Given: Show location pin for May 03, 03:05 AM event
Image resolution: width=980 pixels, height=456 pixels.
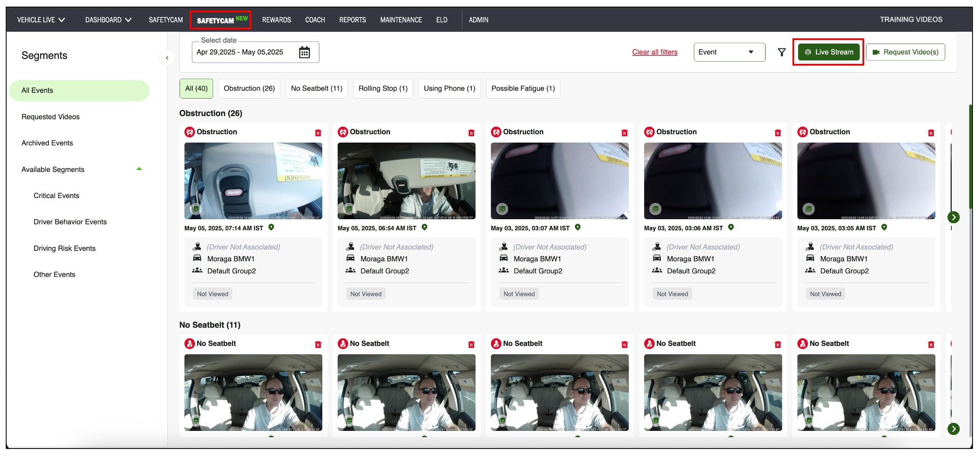Looking at the screenshot, I should pos(884,227).
